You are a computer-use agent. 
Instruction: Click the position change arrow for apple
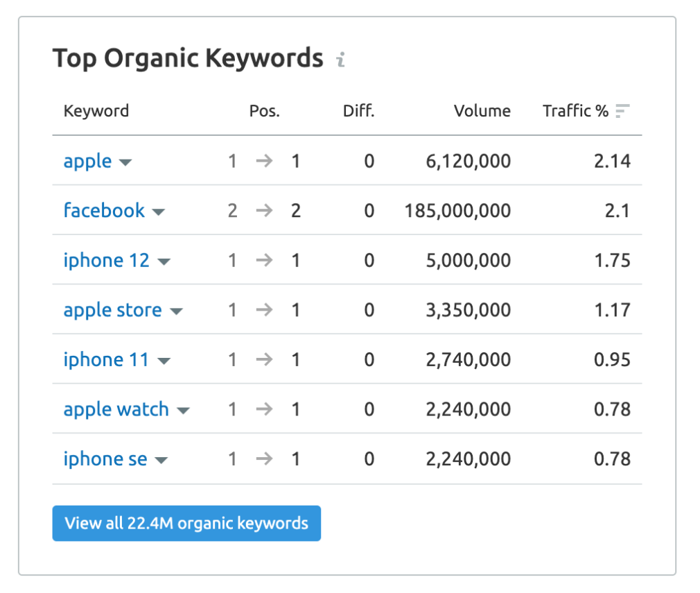pyautogui.click(x=264, y=161)
